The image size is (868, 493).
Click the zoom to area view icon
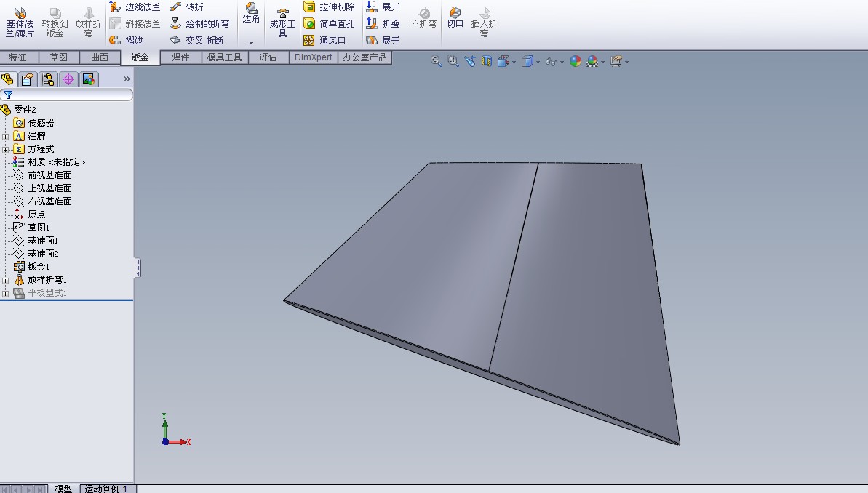point(453,61)
